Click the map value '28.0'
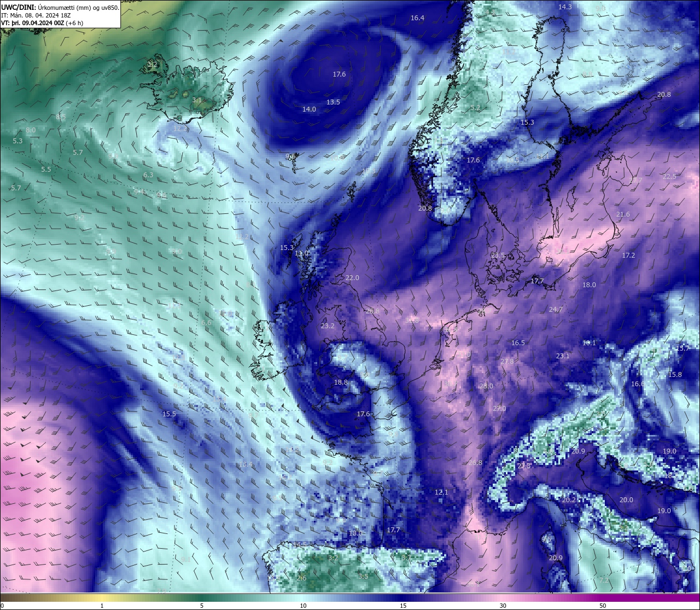This screenshot has width=700, height=610. click(486, 386)
